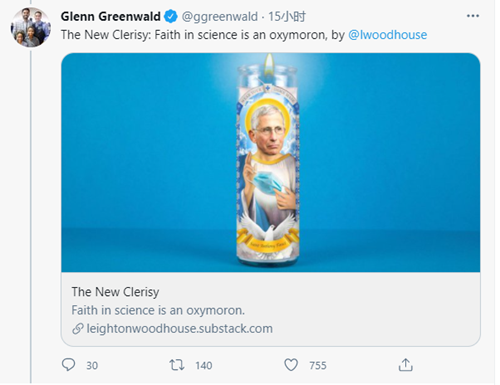Click the chain link icon beside leightonwoodhouse.substack.com
Screen dimensions: 500x385
pos(78,329)
